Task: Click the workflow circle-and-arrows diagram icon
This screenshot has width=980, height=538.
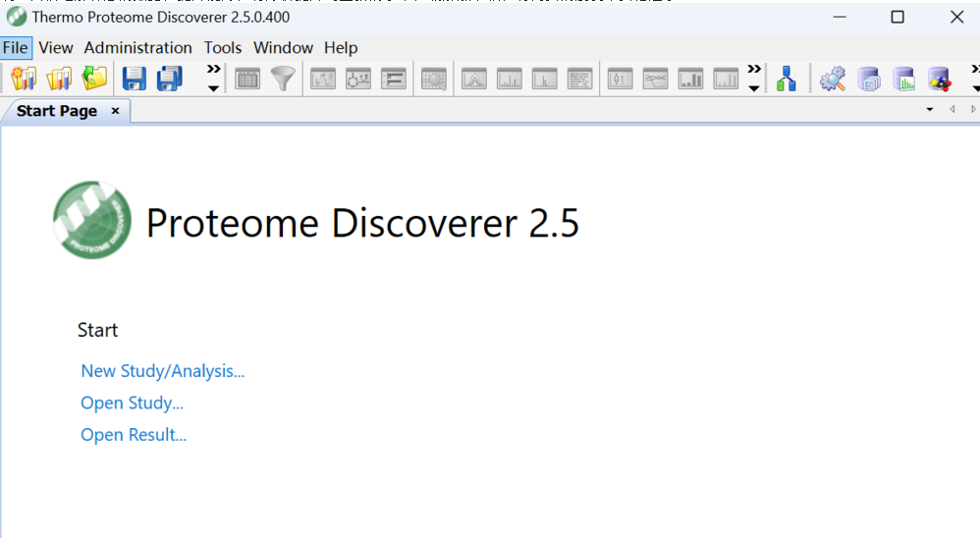Action: [x=358, y=80]
